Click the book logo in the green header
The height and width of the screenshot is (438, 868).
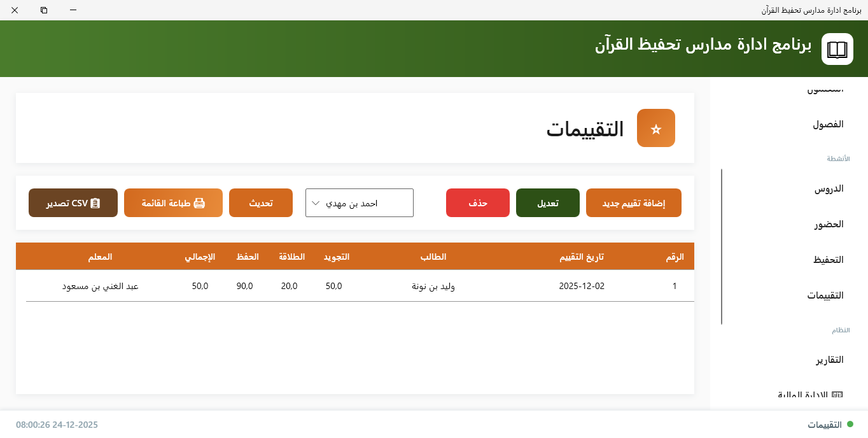click(837, 48)
